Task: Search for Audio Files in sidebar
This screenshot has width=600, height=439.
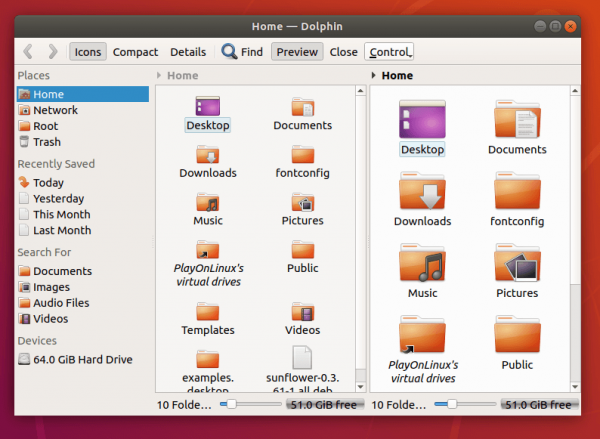Action: coord(83,303)
